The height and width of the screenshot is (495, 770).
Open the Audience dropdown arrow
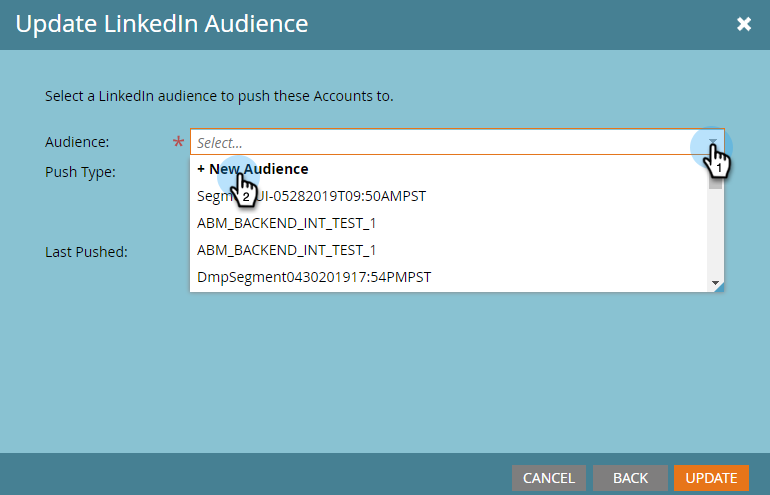[713, 142]
